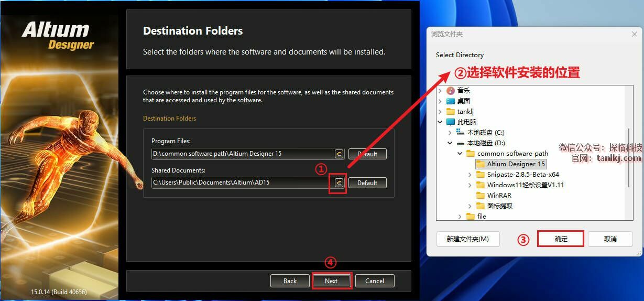Open folder browser for Program Files path
This screenshot has width=644, height=301.
(x=339, y=154)
